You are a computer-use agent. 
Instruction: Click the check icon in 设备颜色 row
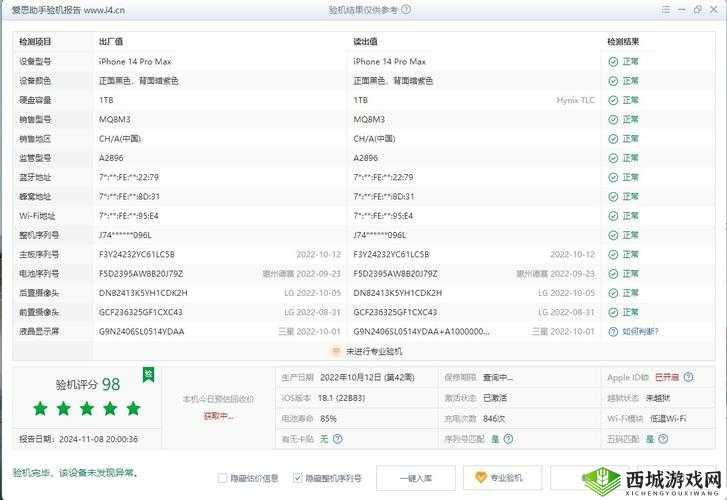pyautogui.click(x=613, y=81)
